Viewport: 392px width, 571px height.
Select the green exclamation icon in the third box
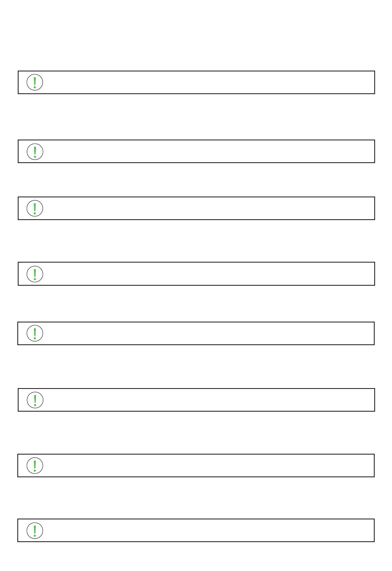[35, 208]
